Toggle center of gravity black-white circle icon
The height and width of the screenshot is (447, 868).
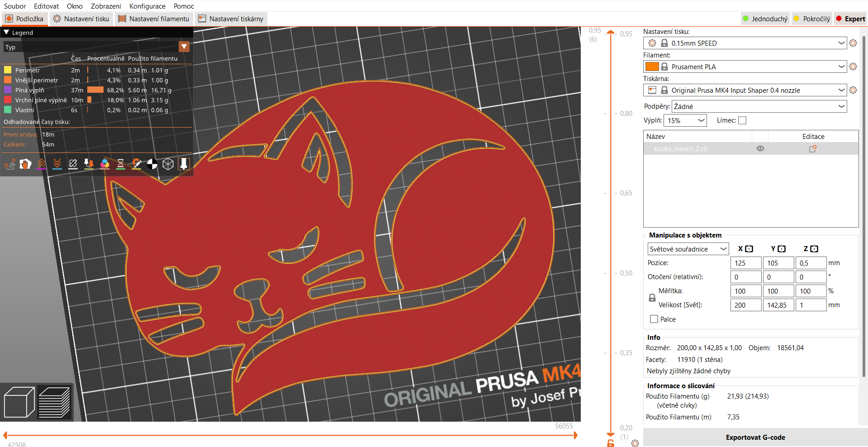(152, 164)
